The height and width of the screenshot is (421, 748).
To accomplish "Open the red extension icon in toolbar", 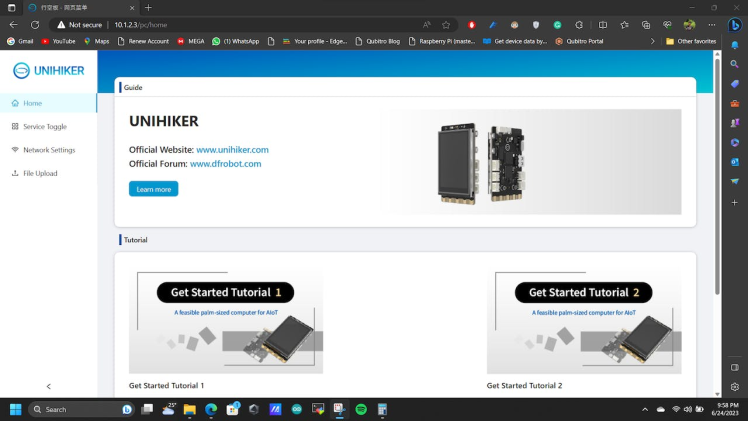I will click(x=471, y=25).
